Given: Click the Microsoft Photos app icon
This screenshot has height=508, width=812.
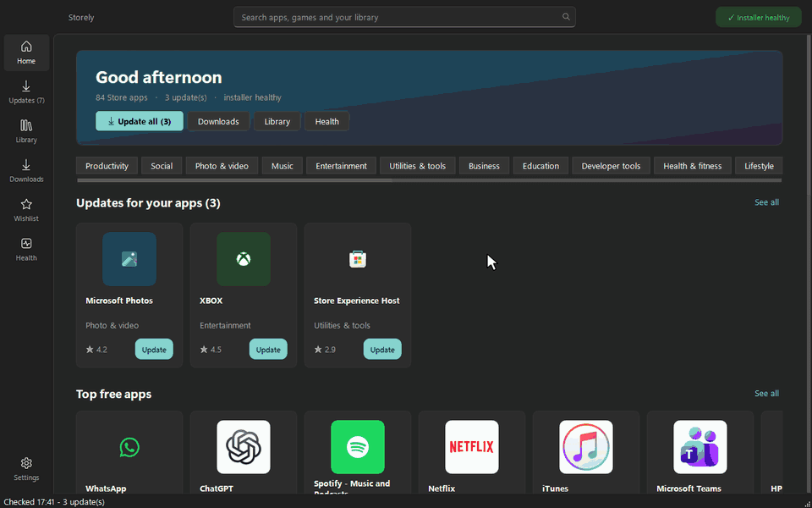Looking at the screenshot, I should [129, 259].
